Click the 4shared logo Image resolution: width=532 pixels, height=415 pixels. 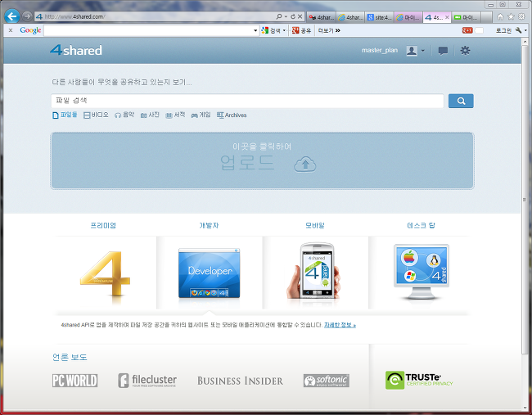click(x=76, y=50)
